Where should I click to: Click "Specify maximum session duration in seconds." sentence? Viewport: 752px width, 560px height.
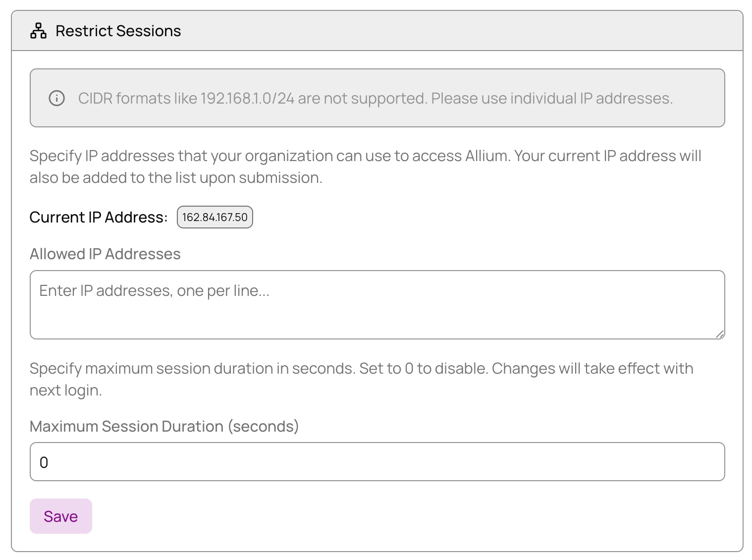192,368
